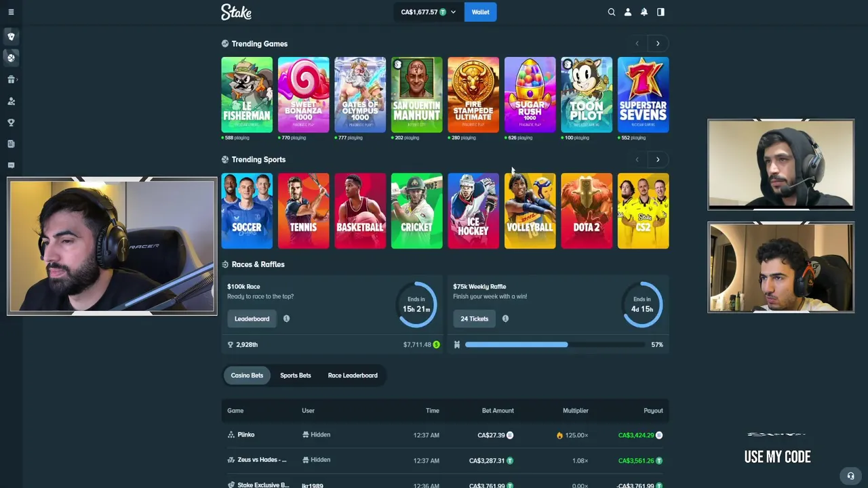The height and width of the screenshot is (488, 868).
Task: Open the Promotions gift icon in sidebar
Action: [11, 80]
